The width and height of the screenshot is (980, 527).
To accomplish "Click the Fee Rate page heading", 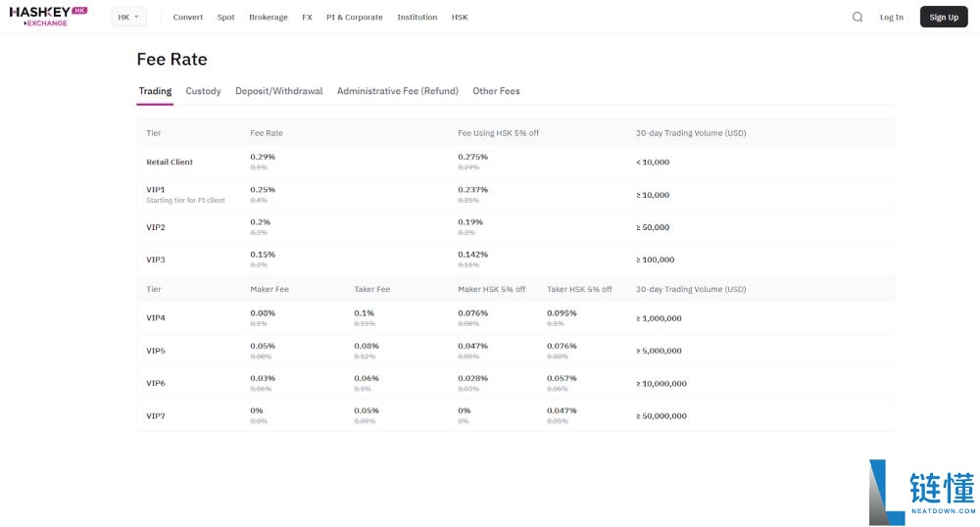I will coord(171,60).
